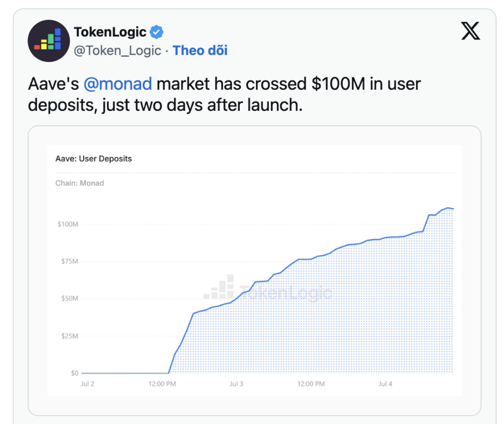Click the TokenLogic profile avatar
Image resolution: width=504 pixels, height=424 pixels.
click(49, 41)
